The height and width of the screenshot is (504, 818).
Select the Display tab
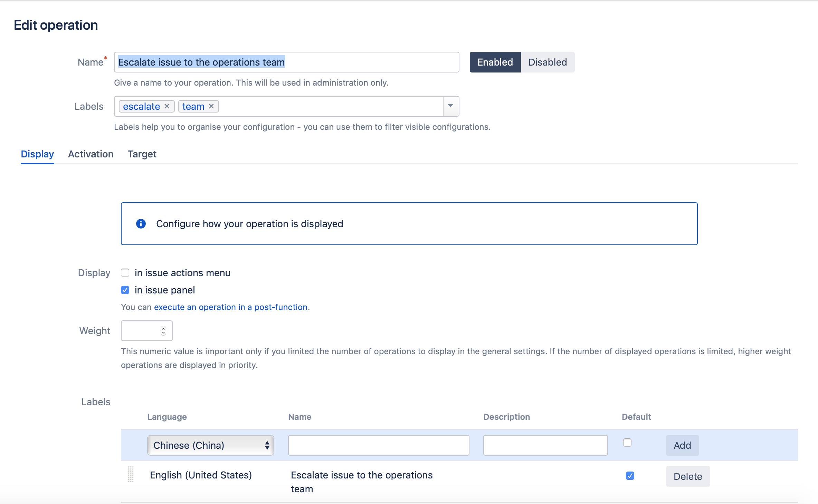click(x=37, y=154)
